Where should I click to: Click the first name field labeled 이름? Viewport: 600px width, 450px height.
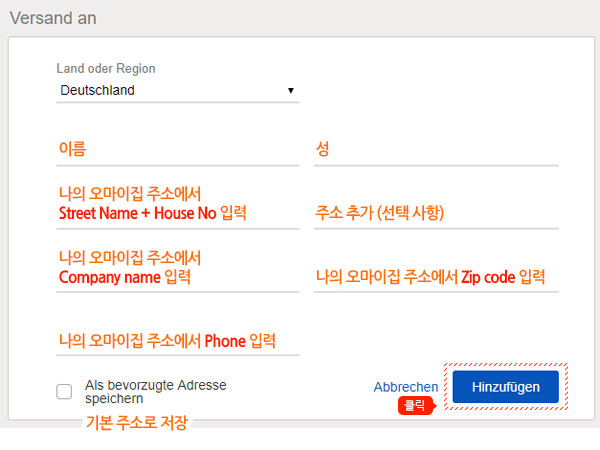coord(178,149)
